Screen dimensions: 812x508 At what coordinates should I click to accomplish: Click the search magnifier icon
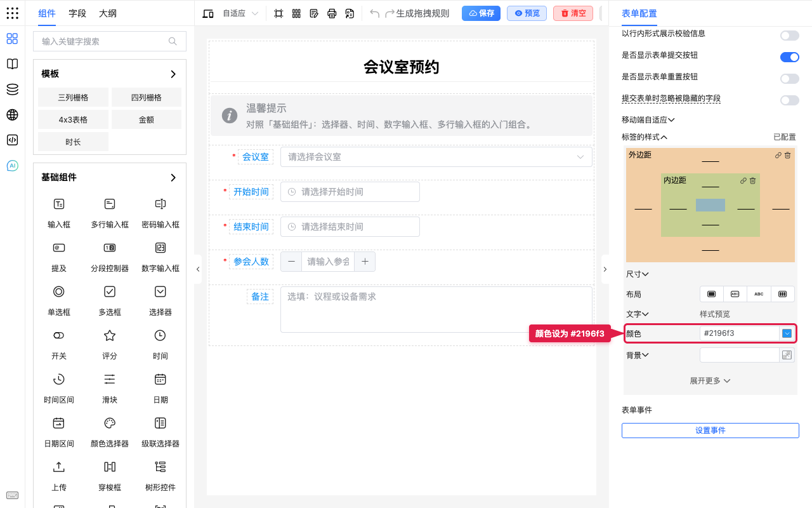pos(173,41)
